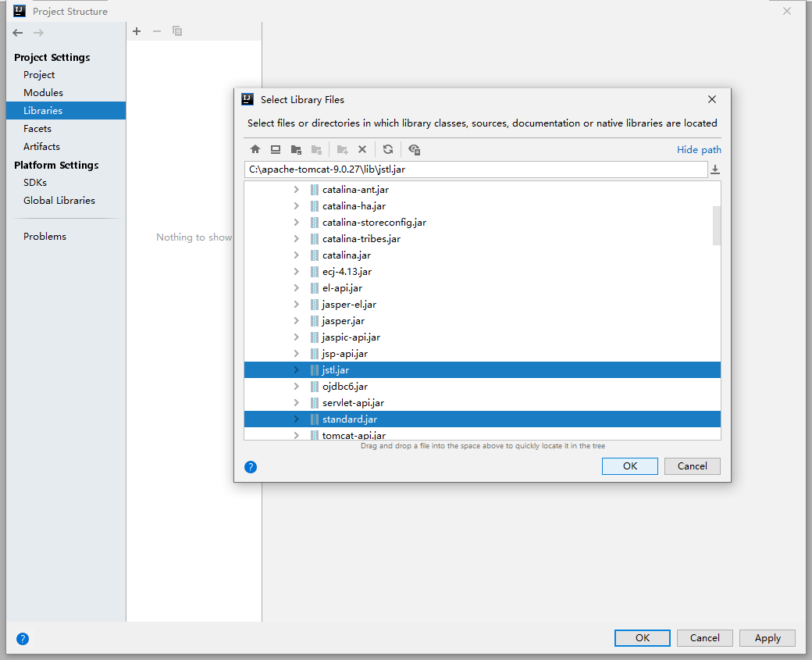Open the recent paths dropdown arrow

(x=715, y=169)
